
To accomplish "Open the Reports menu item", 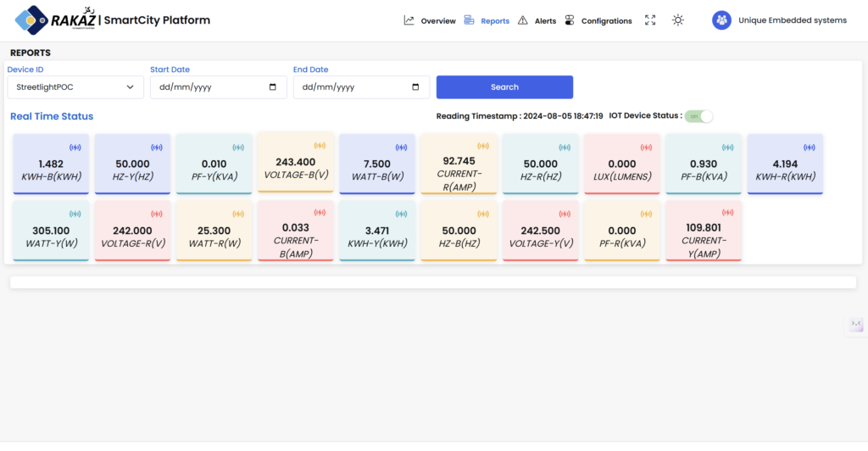I will point(495,21).
